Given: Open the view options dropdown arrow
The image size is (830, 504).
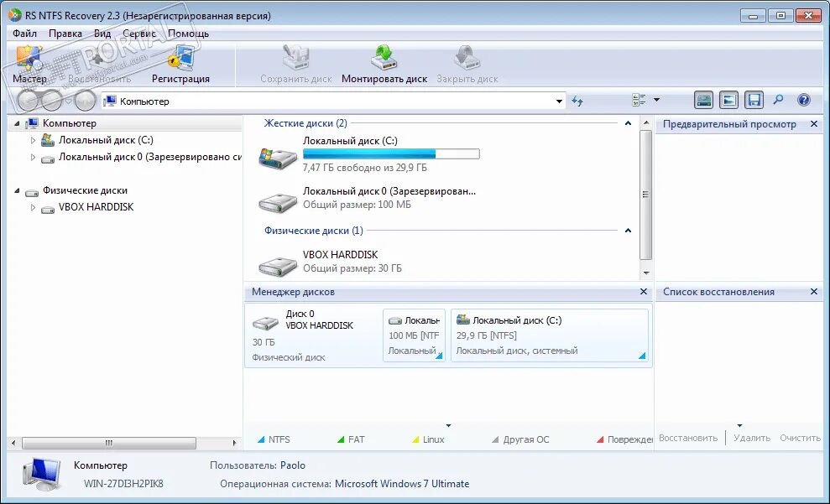Looking at the screenshot, I should pyautogui.click(x=656, y=100).
